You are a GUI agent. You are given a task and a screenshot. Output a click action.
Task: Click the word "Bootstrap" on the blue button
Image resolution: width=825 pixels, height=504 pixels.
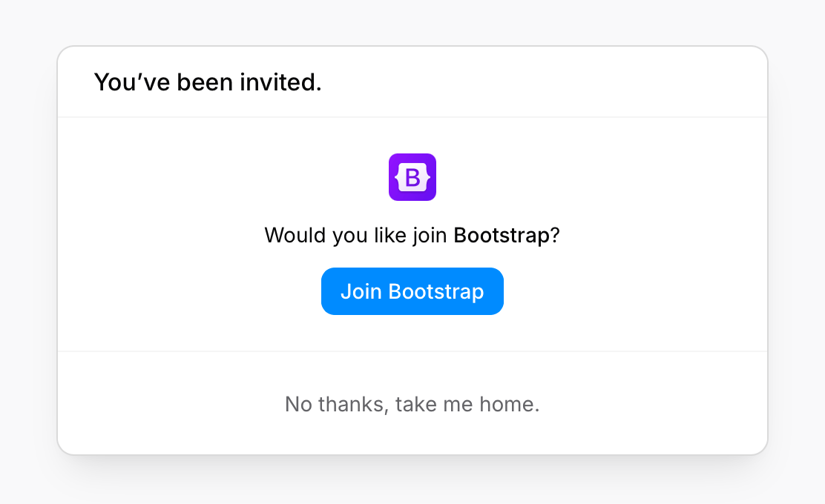pyautogui.click(x=436, y=291)
